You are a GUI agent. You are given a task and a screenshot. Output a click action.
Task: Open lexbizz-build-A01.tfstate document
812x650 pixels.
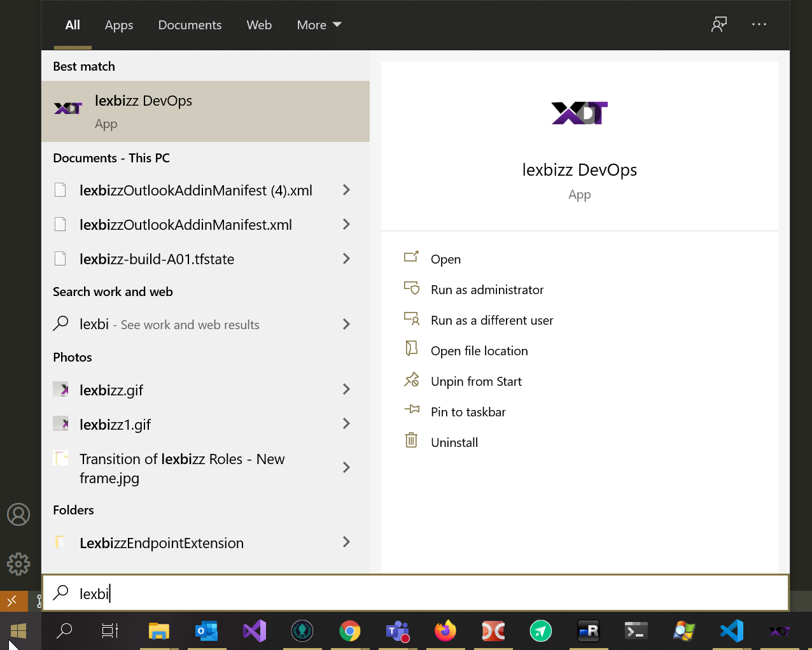click(x=157, y=259)
